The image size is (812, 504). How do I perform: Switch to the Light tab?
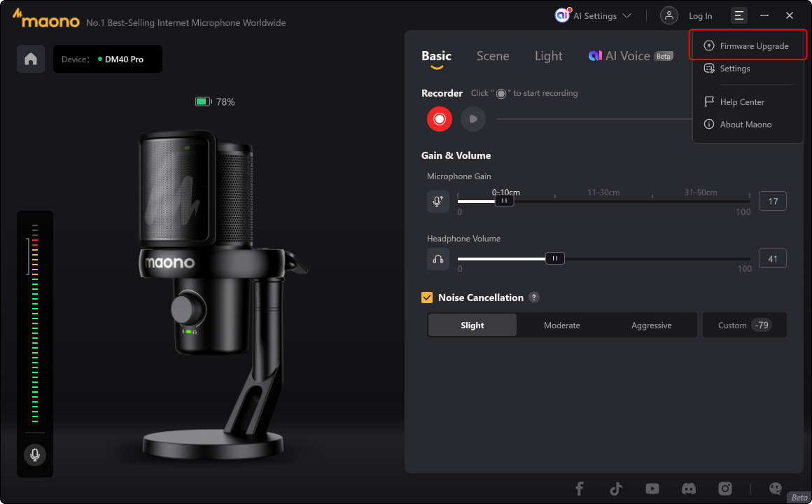coord(548,56)
